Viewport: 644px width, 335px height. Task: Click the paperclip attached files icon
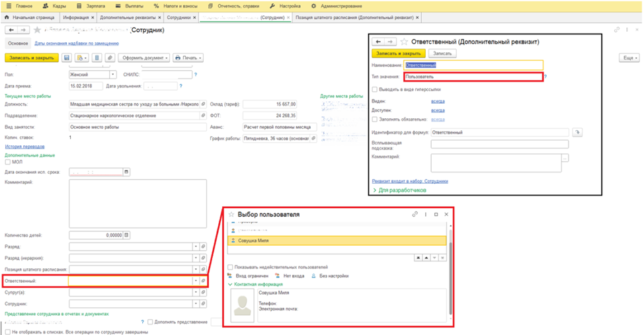click(x=110, y=58)
